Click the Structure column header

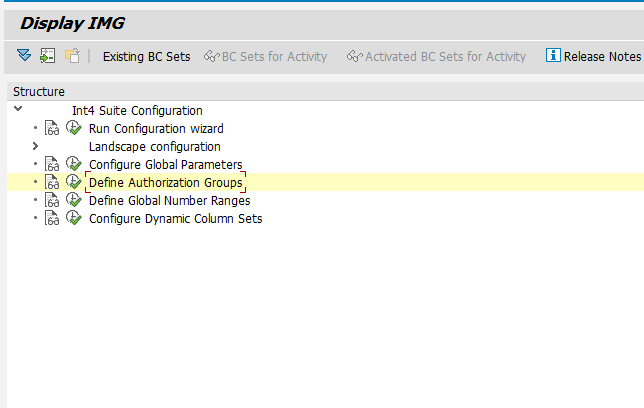tap(39, 91)
